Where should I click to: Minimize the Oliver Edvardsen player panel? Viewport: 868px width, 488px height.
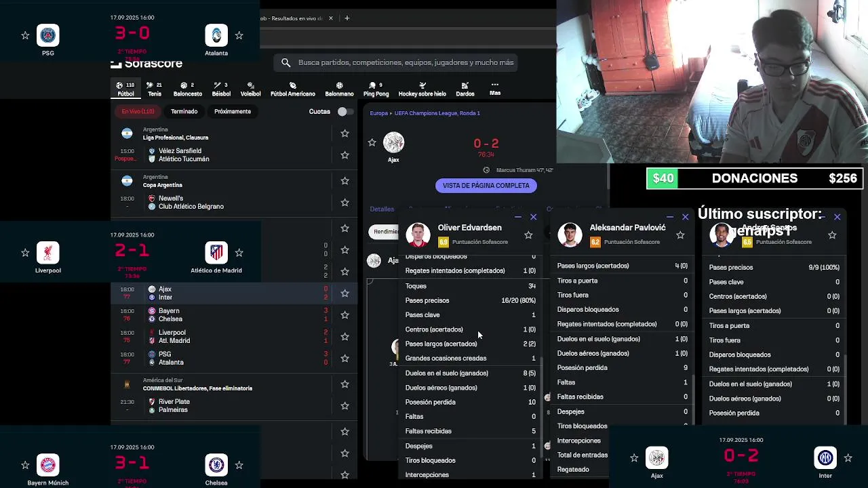[x=518, y=217]
